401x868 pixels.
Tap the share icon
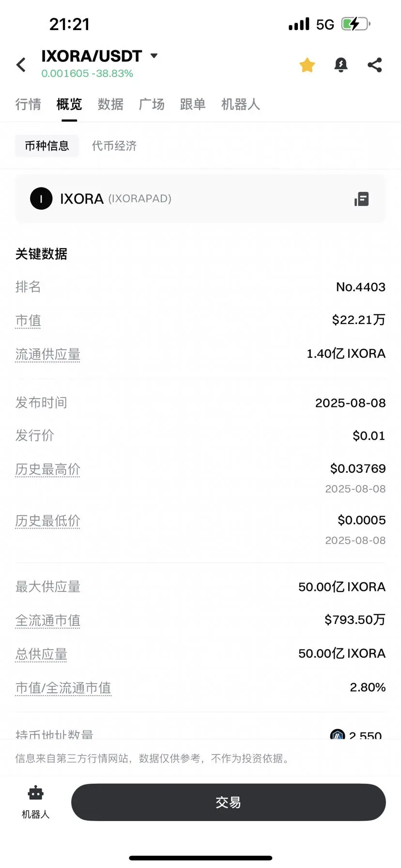coord(375,65)
